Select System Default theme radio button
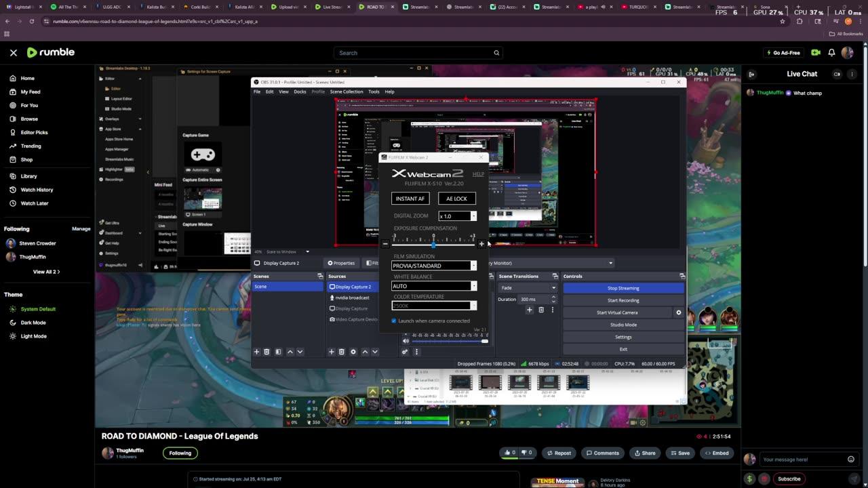 pyautogui.click(x=13, y=309)
